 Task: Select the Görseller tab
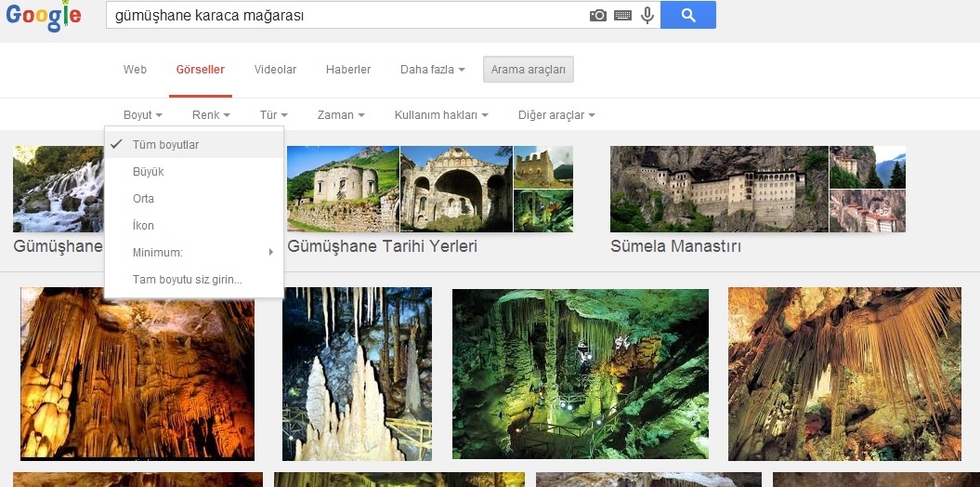tap(201, 70)
